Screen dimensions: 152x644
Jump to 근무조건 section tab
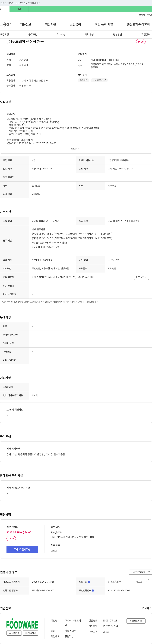(33, 34)
